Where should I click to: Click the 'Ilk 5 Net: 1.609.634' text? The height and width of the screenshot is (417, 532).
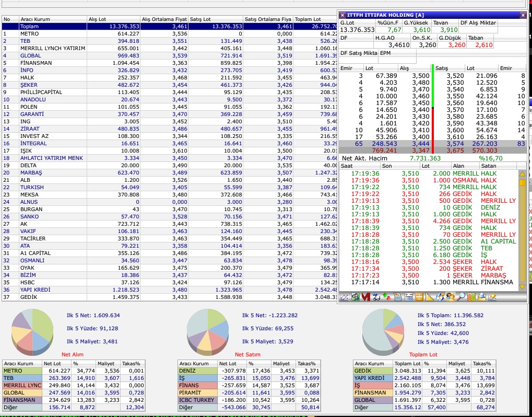click(x=93, y=316)
